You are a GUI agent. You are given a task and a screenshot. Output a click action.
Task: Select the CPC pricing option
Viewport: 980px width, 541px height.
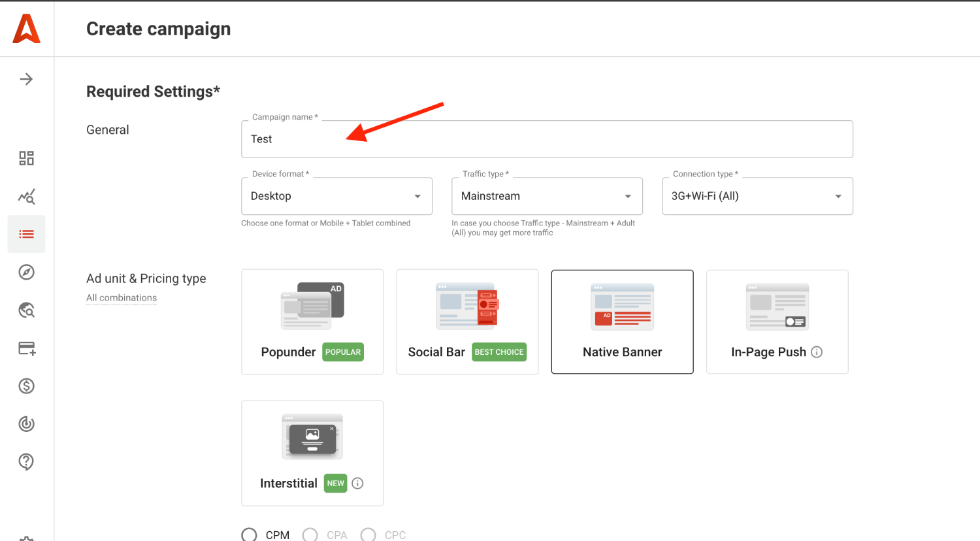pos(368,535)
